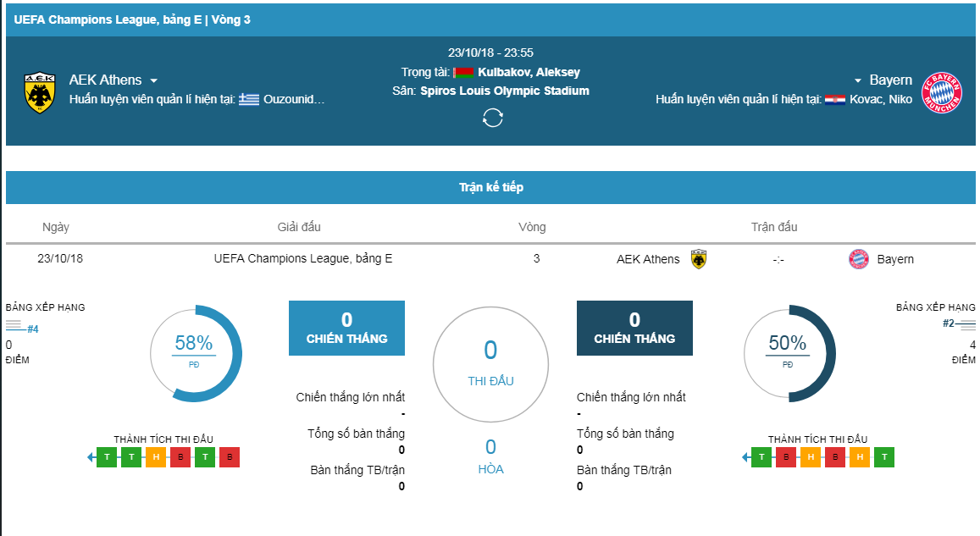Click the dark blue 0 Chiến Thắng box
The image size is (980, 536).
(634, 328)
